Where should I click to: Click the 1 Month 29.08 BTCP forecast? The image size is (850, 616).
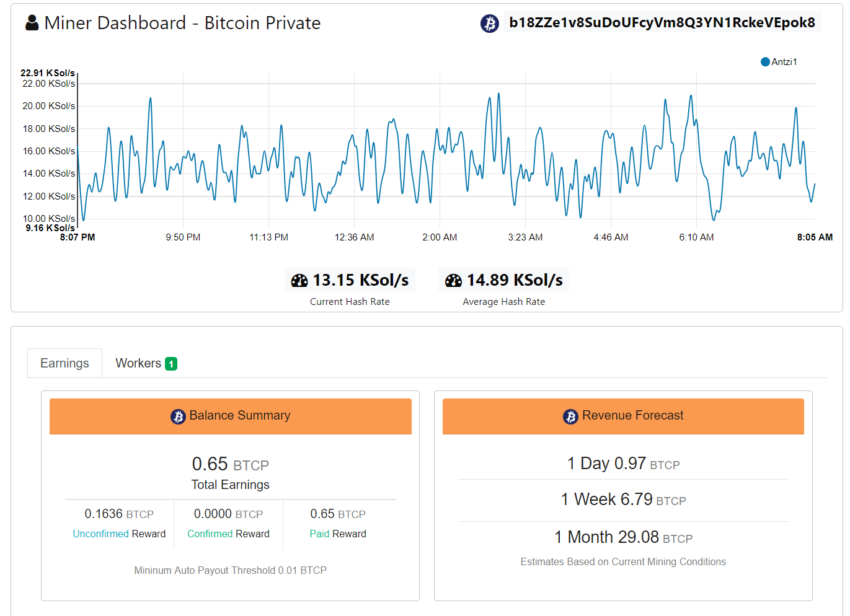[x=623, y=537]
